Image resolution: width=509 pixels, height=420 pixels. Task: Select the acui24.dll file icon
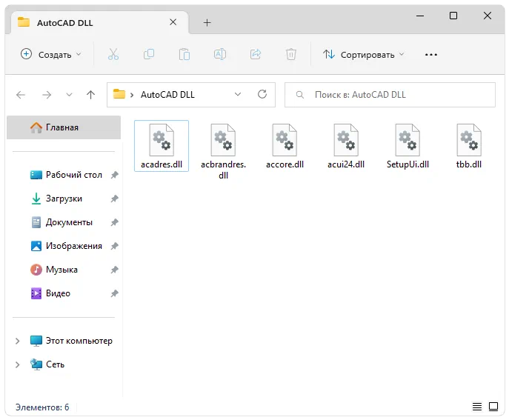pyautogui.click(x=346, y=140)
